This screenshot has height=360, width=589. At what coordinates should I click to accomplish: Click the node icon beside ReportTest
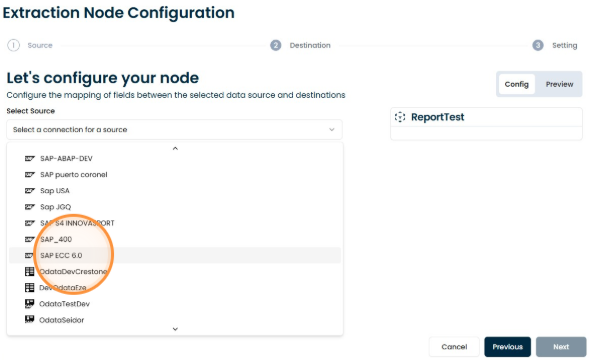(400, 117)
